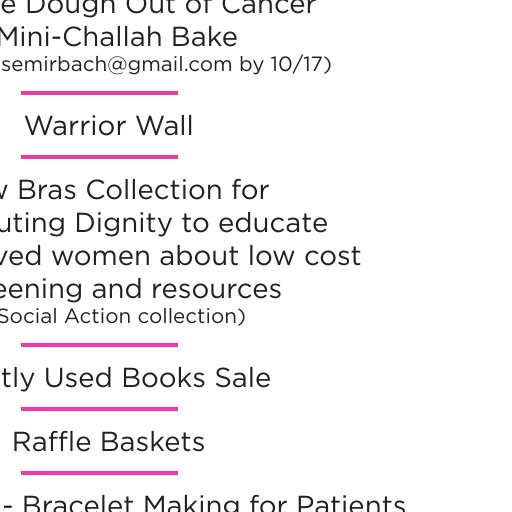The image size is (512, 512).
Task: Click the Dignity to educate text line
Action: pos(164,224)
